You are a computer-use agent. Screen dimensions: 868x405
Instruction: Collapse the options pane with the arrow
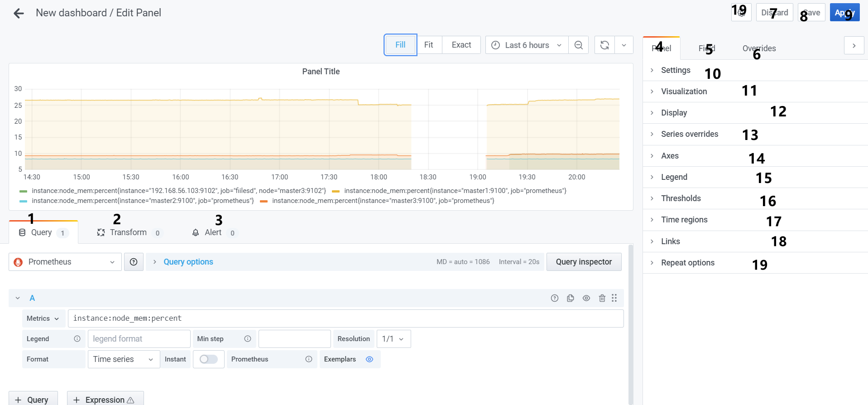854,46
